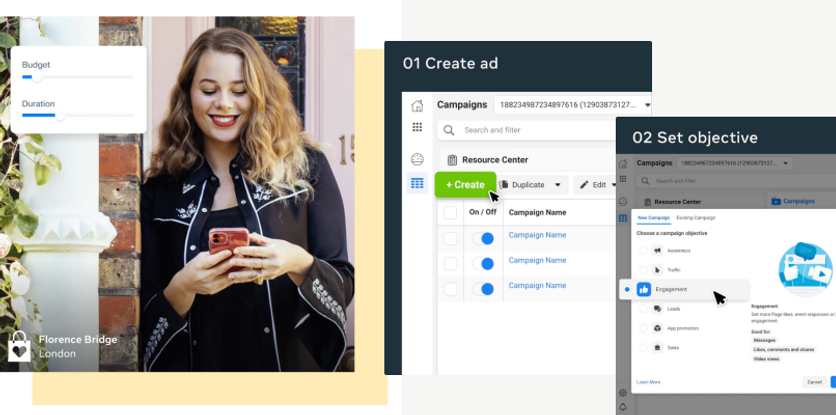Select the Traffic objective radio button
This screenshot has width=836, height=415.
pyautogui.click(x=643, y=270)
